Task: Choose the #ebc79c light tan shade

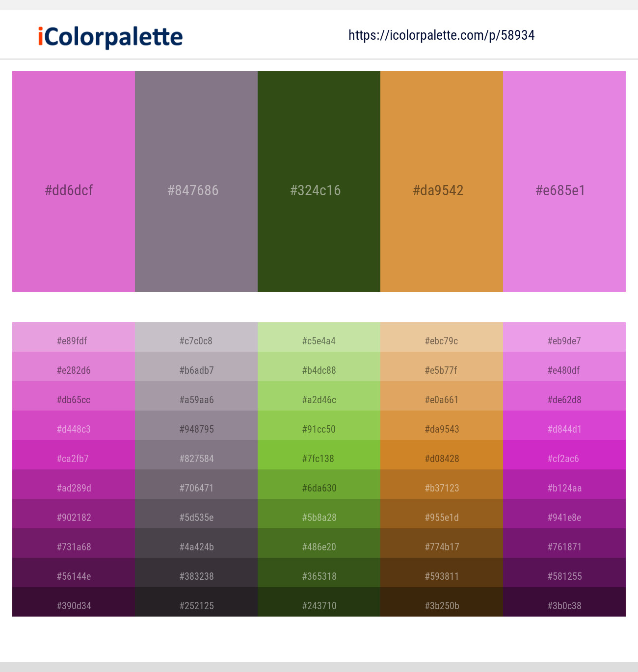Action: (442, 337)
